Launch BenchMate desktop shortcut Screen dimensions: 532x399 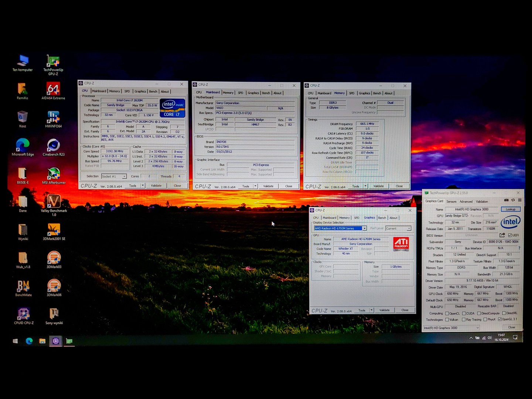click(23, 288)
